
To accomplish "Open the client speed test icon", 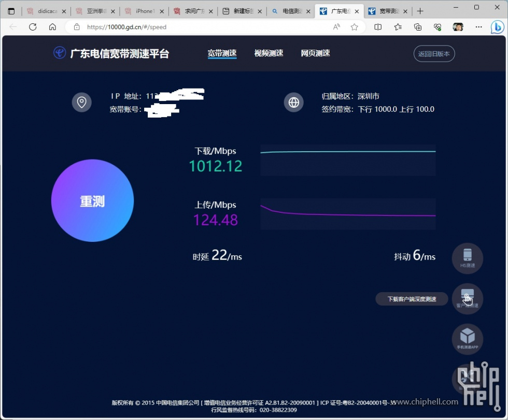I will tap(468, 299).
